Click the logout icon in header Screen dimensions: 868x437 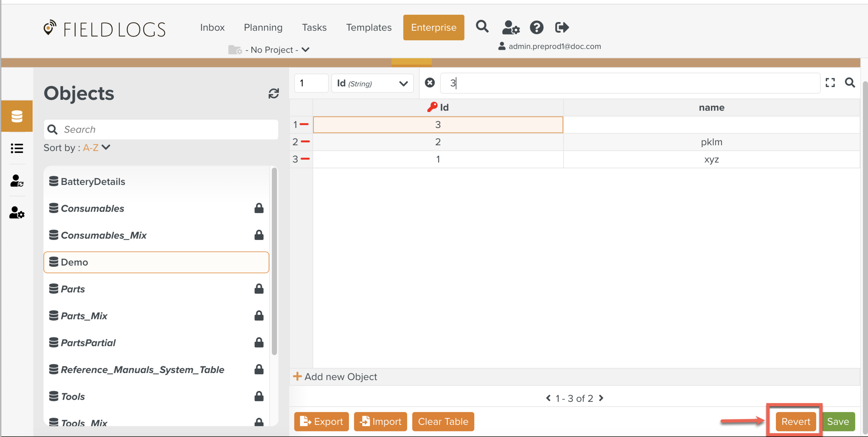pos(562,27)
